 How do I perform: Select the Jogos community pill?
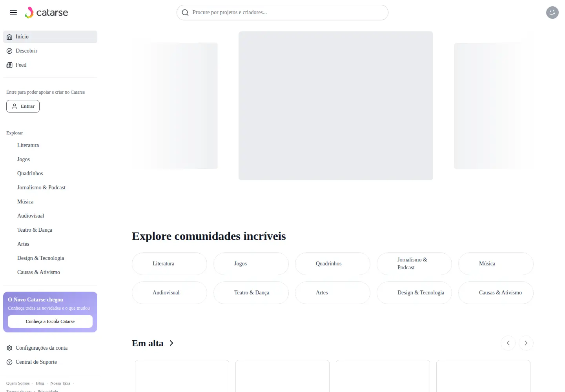click(x=251, y=264)
